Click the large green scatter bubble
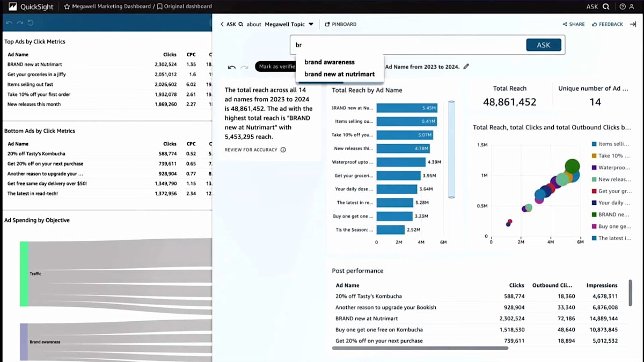Image resolution: width=644 pixels, height=362 pixels. 573,166
